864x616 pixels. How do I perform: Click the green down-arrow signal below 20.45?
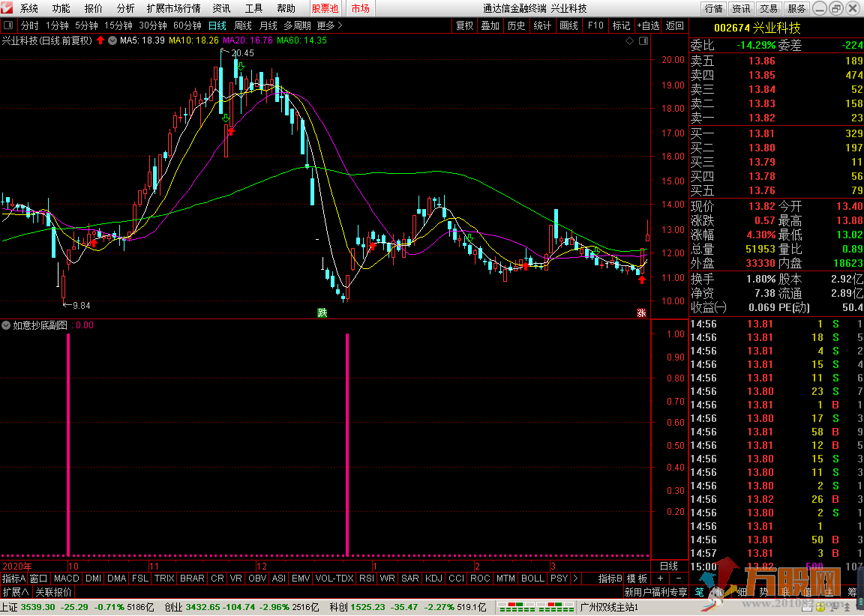tap(241, 67)
